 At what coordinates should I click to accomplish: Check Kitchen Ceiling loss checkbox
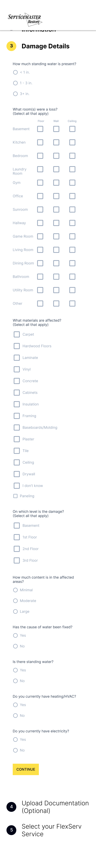(72, 143)
